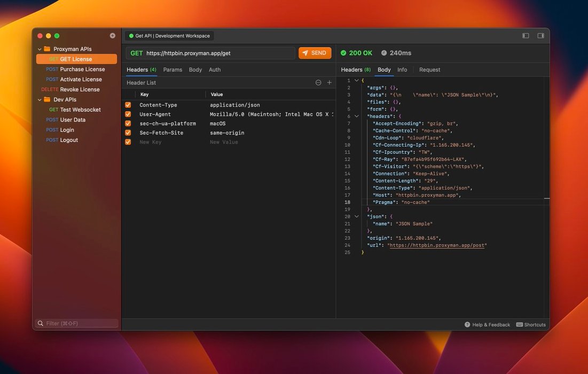Click the Dev APIs folder icon

click(47, 99)
